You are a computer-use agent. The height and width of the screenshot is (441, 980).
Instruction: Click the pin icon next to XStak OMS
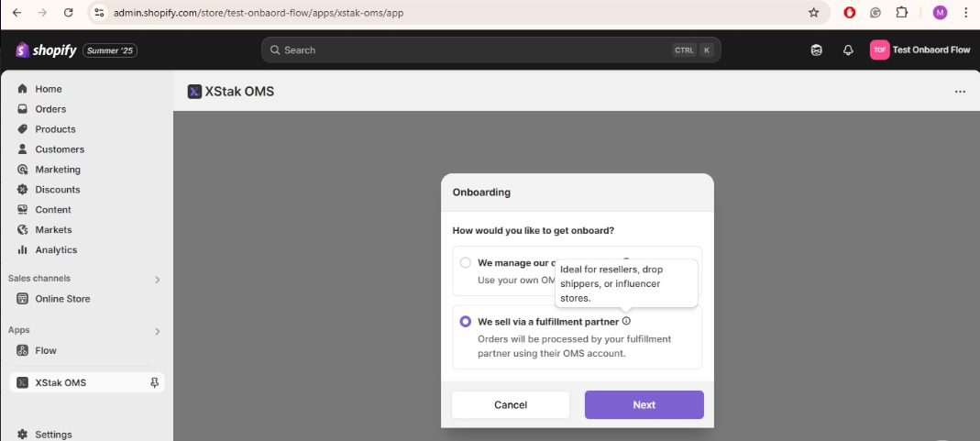point(154,382)
